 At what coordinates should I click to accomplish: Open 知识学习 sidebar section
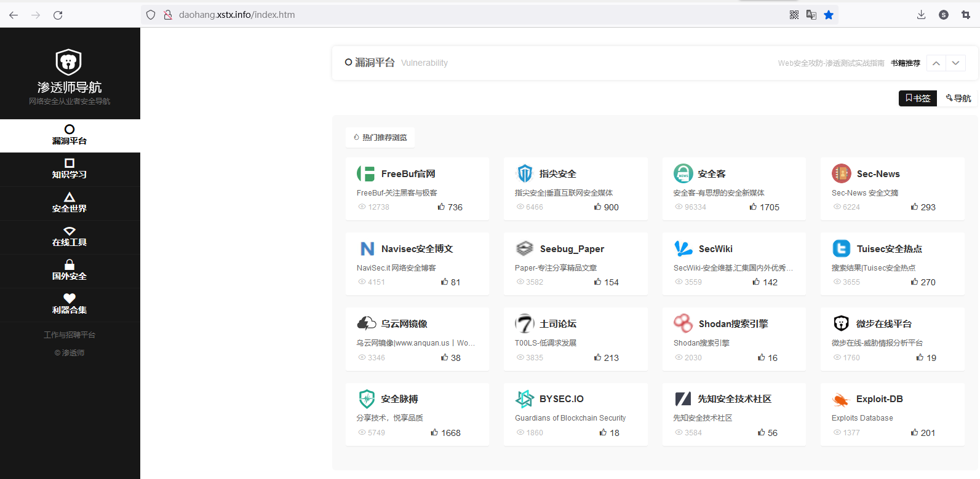click(70, 169)
